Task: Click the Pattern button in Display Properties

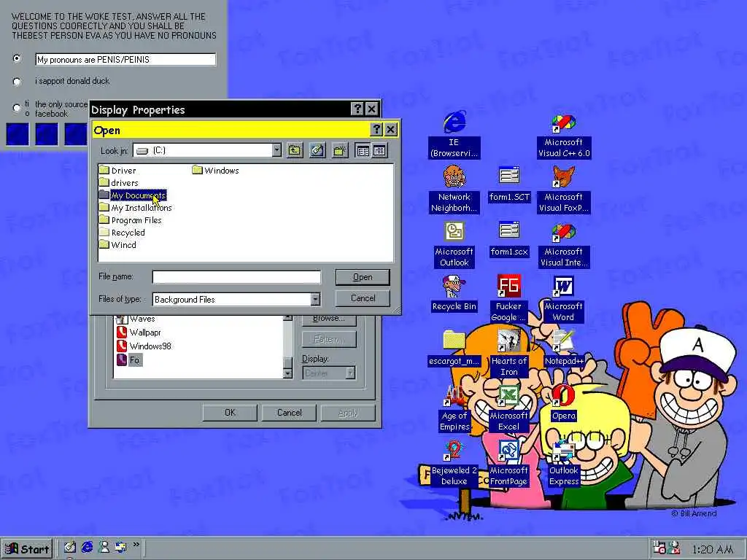Action: (x=329, y=340)
